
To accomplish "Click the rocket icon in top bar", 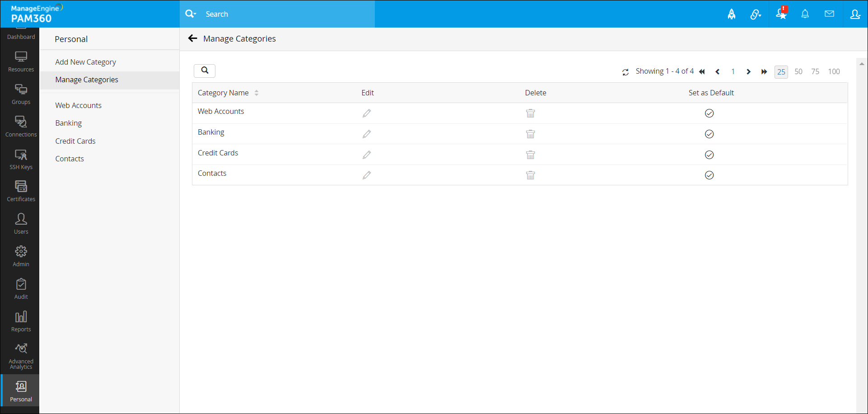I will [732, 14].
